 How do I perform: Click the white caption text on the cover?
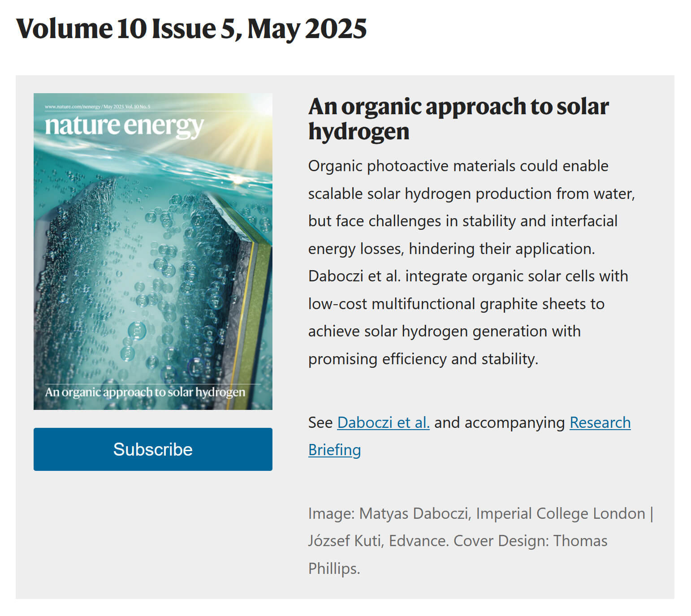[145, 392]
